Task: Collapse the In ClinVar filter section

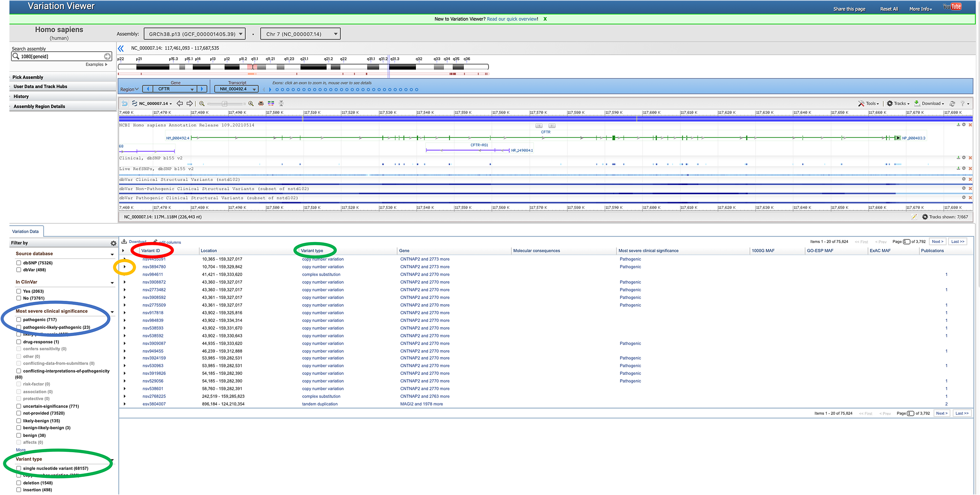Action: coord(112,283)
